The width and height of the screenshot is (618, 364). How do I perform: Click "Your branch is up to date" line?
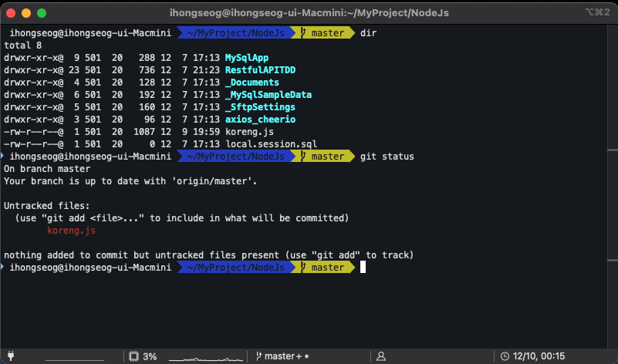click(130, 181)
